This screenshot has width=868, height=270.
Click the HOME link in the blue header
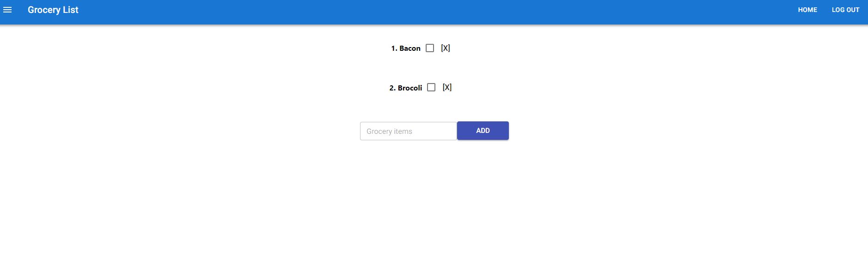click(x=807, y=10)
